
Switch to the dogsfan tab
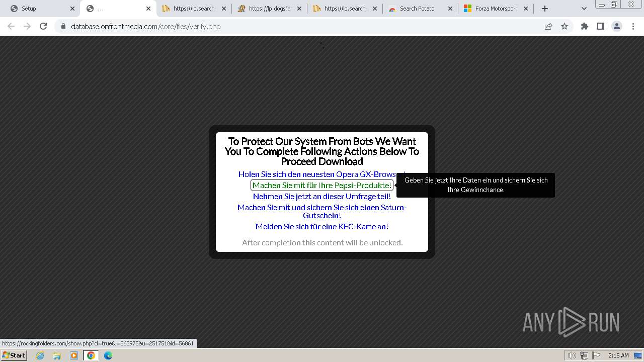[x=269, y=9]
